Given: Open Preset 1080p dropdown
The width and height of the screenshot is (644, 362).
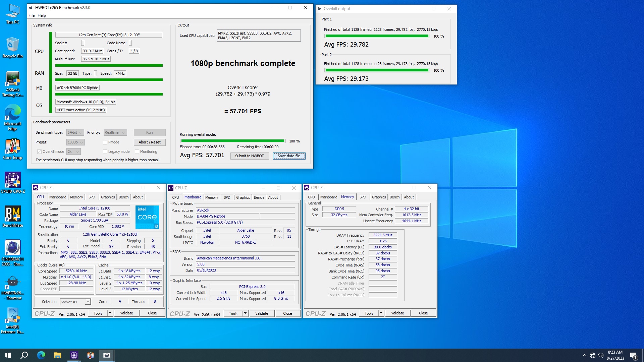Looking at the screenshot, I should [75, 142].
